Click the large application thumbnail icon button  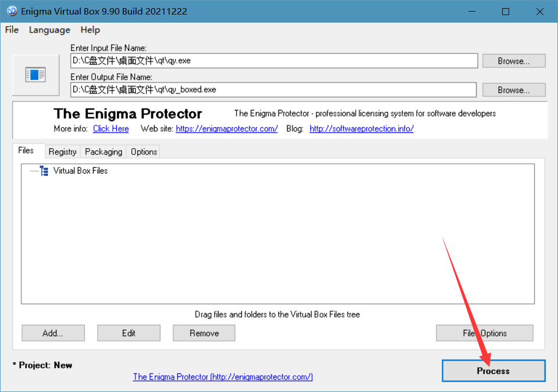[x=35, y=75]
